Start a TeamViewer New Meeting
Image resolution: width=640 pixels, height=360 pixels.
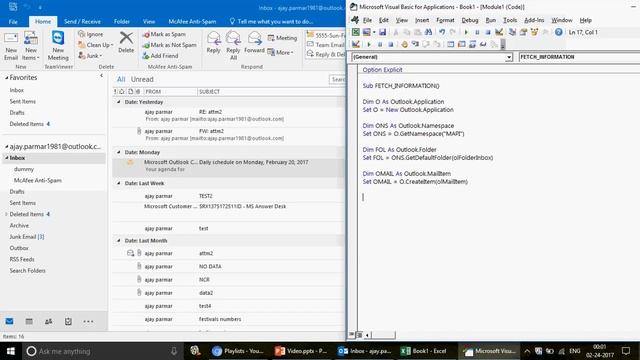(x=58, y=46)
